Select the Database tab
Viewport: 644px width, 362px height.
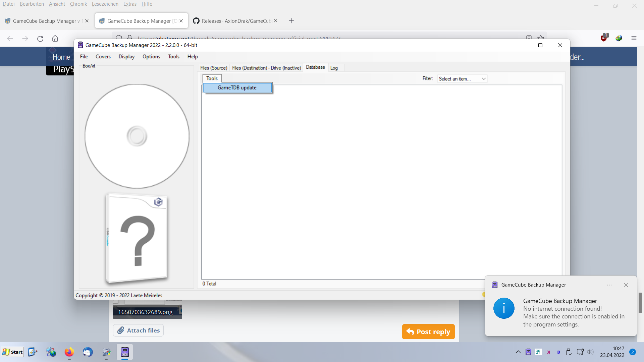[x=315, y=67]
